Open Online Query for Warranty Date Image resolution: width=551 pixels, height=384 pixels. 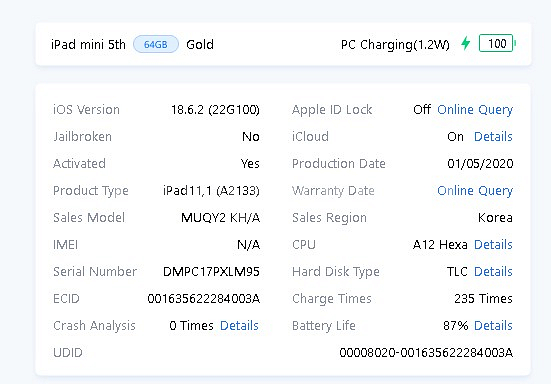coord(475,191)
